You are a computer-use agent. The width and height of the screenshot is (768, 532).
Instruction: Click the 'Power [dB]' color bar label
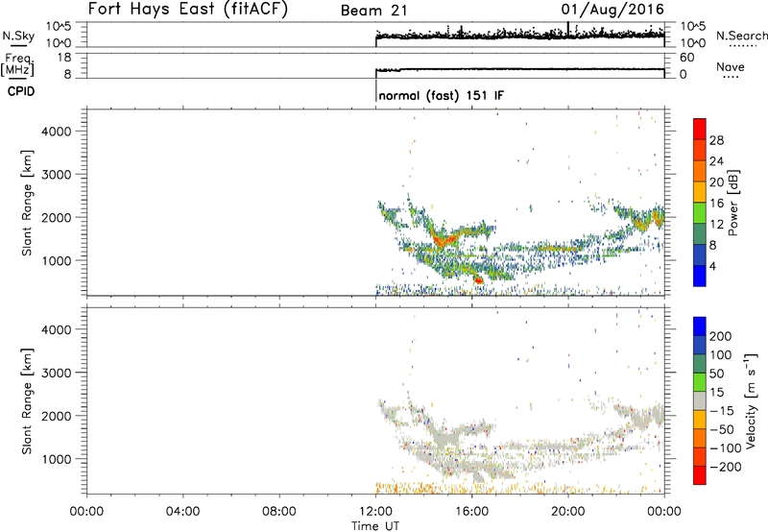coord(732,203)
